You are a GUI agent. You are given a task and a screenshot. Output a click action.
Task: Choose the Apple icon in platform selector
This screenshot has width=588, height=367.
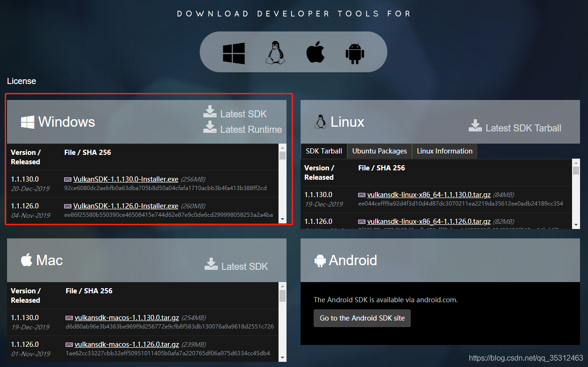tap(316, 53)
